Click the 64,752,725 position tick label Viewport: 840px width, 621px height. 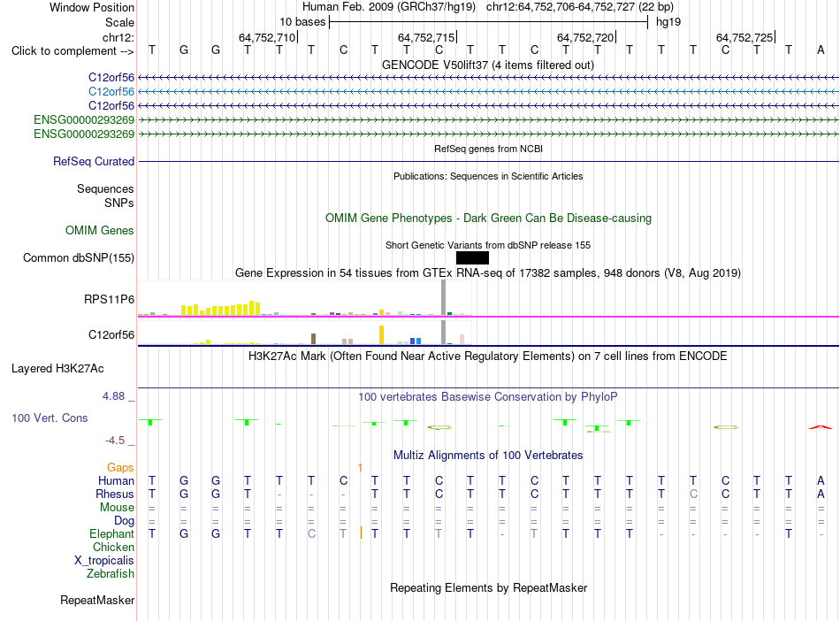tap(745, 37)
